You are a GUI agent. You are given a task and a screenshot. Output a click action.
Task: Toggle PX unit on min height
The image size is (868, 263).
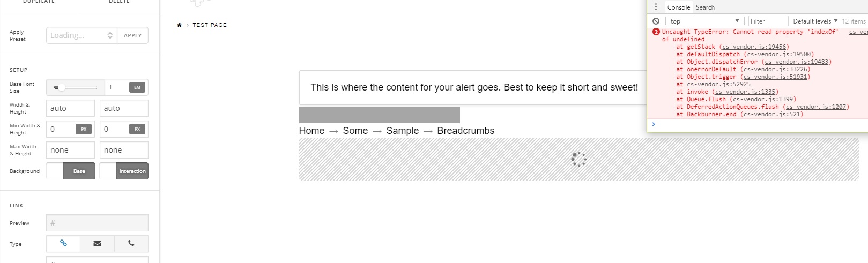point(137,129)
